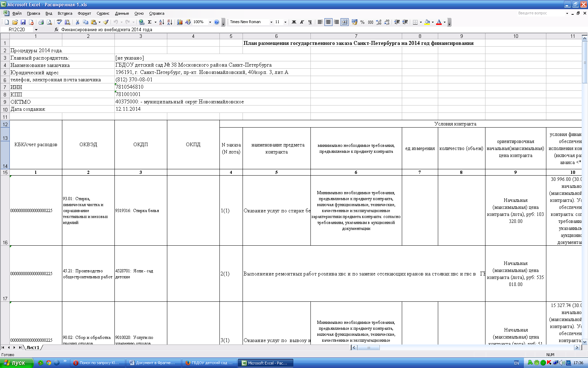Viewport: 588px width, 368px height.
Task: Click the fx insert function button
Action: click(56, 30)
